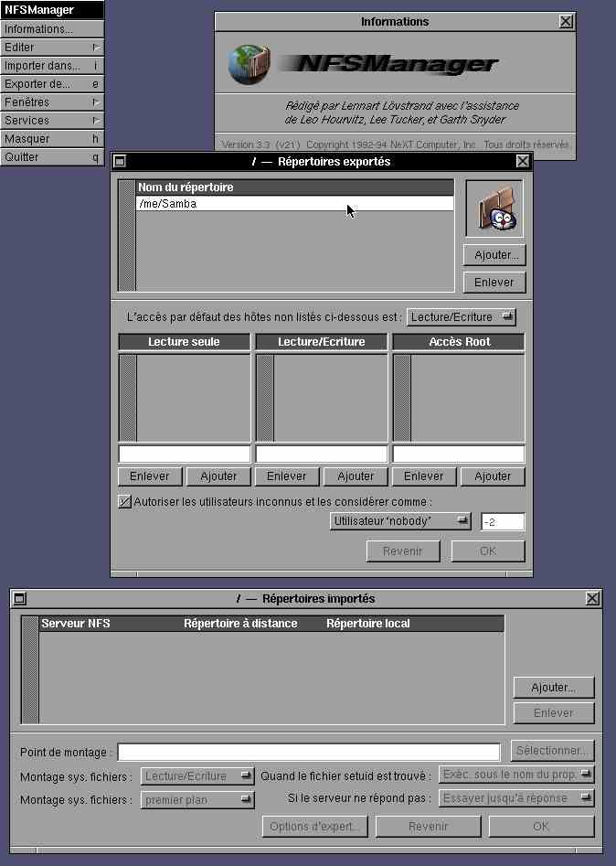Click the Nom du répertoire list scrollbar
This screenshot has height=866, width=616.
tap(127, 235)
